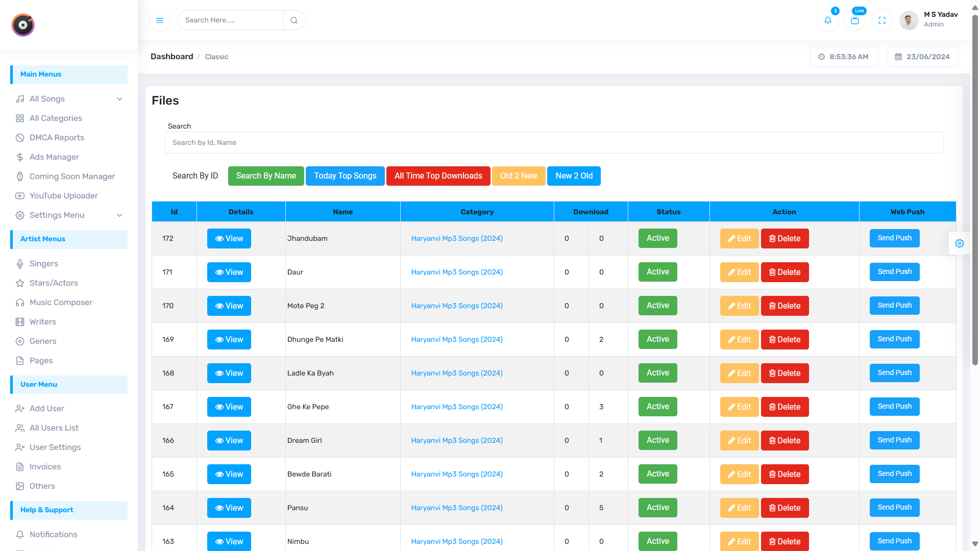Open DMCA Reports in sidebar
The width and height of the screenshot is (980, 551).
[57, 138]
